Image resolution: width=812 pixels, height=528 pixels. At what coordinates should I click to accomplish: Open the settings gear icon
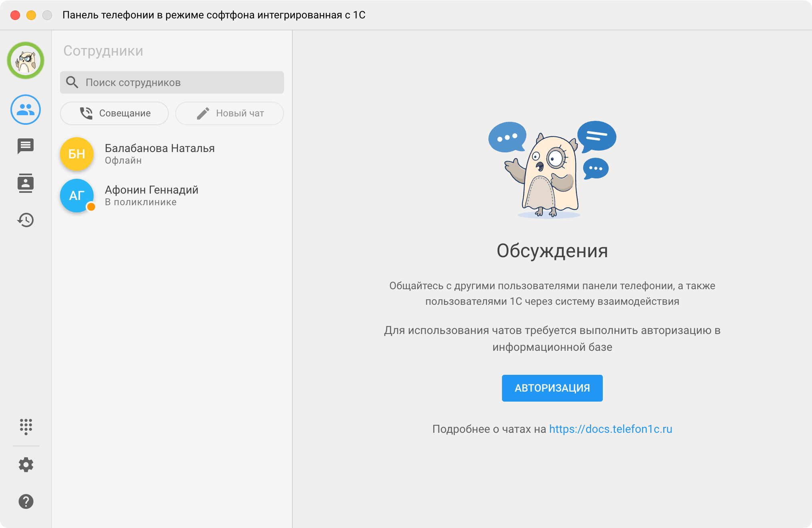click(26, 465)
